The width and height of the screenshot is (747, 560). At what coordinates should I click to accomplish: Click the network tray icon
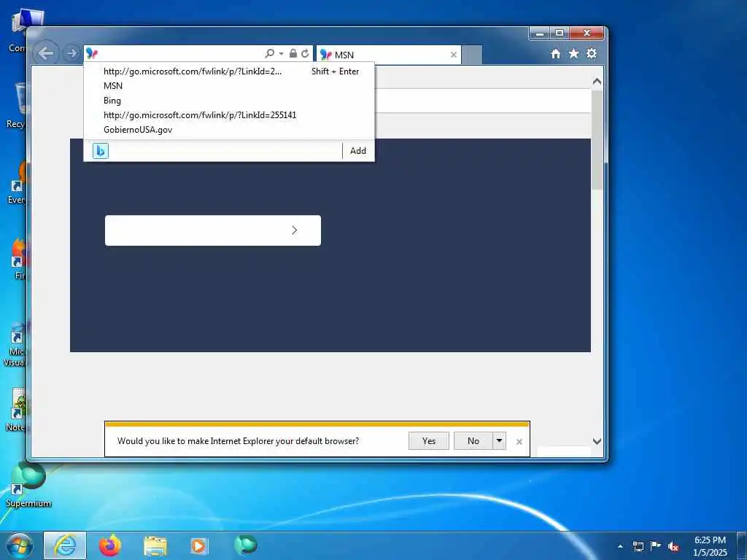638,546
